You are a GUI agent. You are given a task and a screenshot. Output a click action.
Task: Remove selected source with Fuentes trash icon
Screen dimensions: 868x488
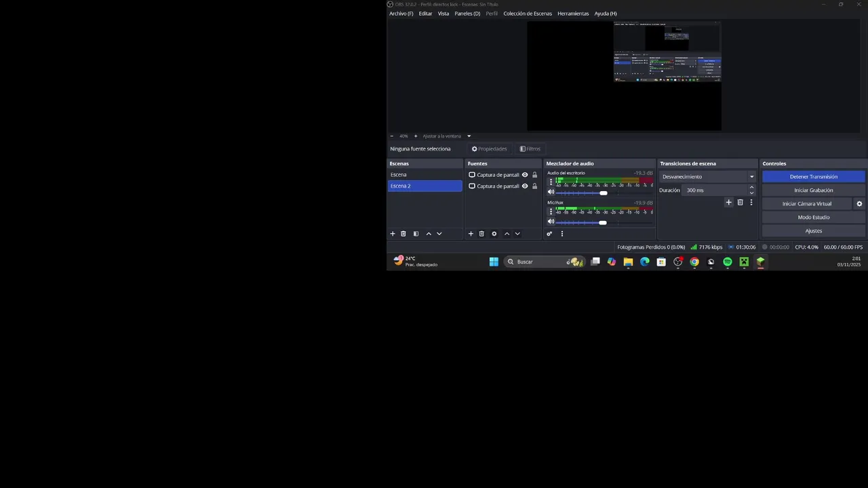coord(481,234)
